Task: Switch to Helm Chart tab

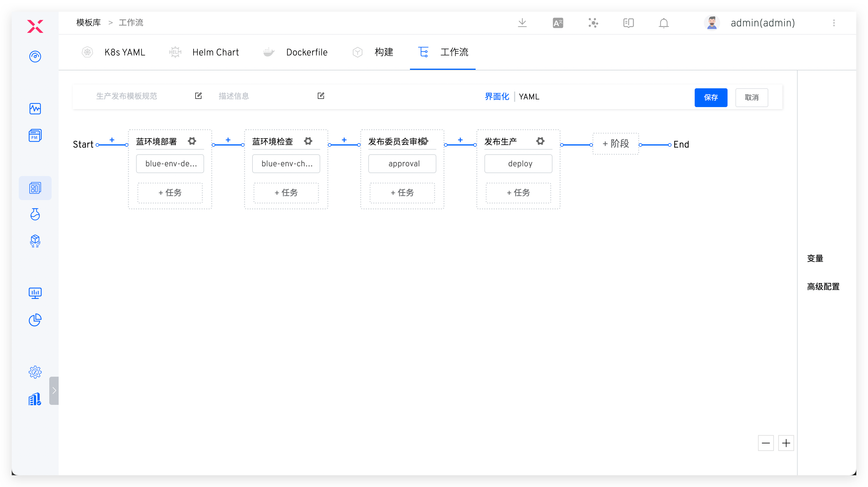Action: point(215,52)
